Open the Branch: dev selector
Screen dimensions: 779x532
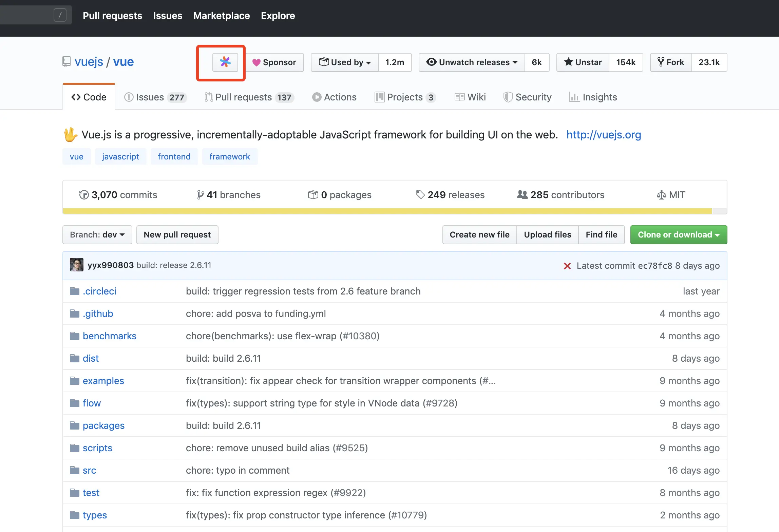click(97, 235)
